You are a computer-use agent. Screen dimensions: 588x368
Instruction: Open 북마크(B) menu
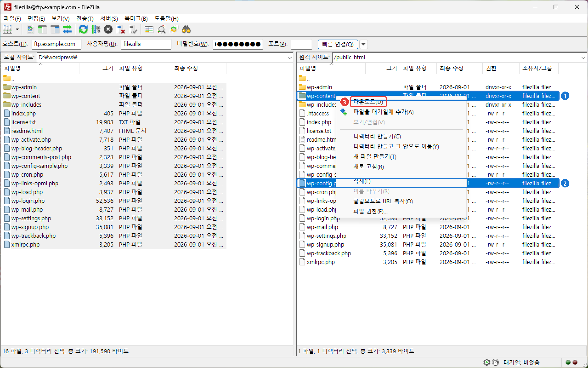coord(136,18)
